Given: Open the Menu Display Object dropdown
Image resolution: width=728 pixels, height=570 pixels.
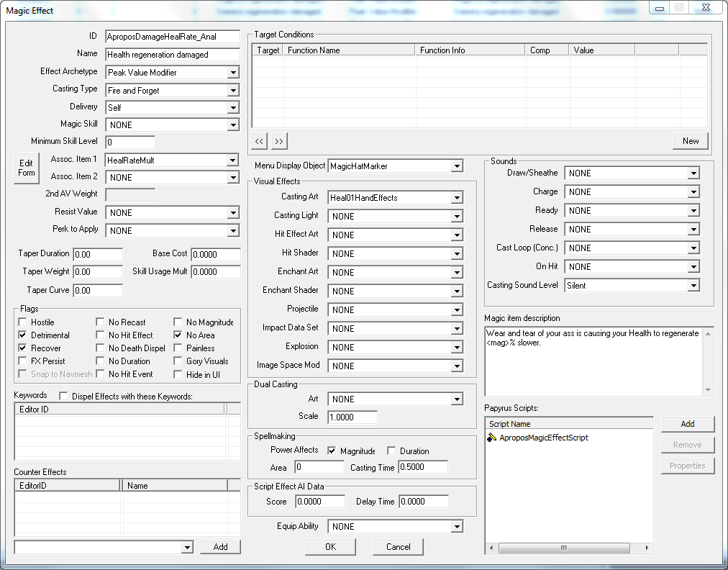Looking at the screenshot, I should pyautogui.click(x=457, y=166).
